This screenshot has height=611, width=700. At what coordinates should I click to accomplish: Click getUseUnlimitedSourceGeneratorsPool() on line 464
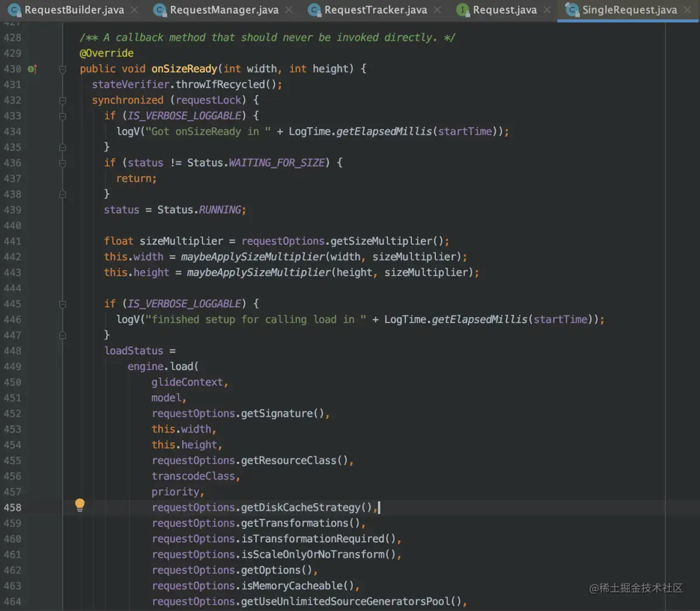[x=351, y=602]
